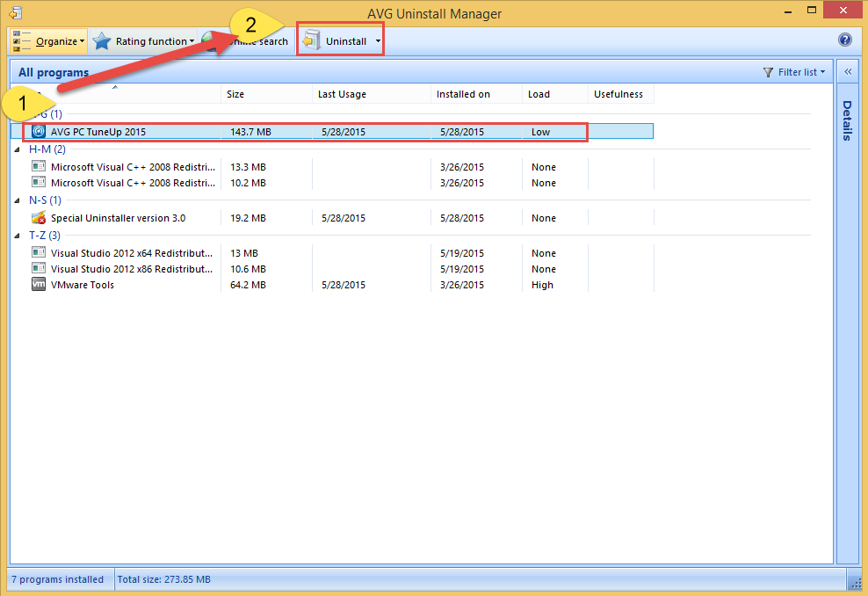
Task: Click the blue star Rating function icon
Action: click(102, 41)
